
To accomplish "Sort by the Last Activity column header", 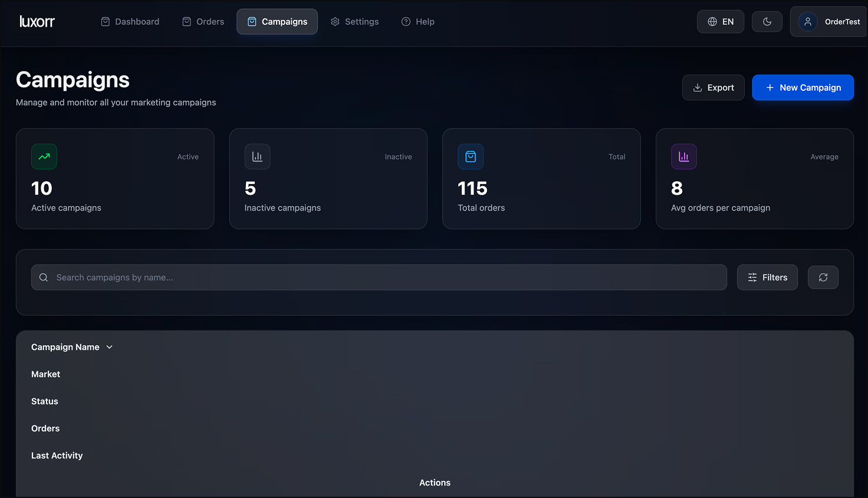I will pyautogui.click(x=57, y=456).
